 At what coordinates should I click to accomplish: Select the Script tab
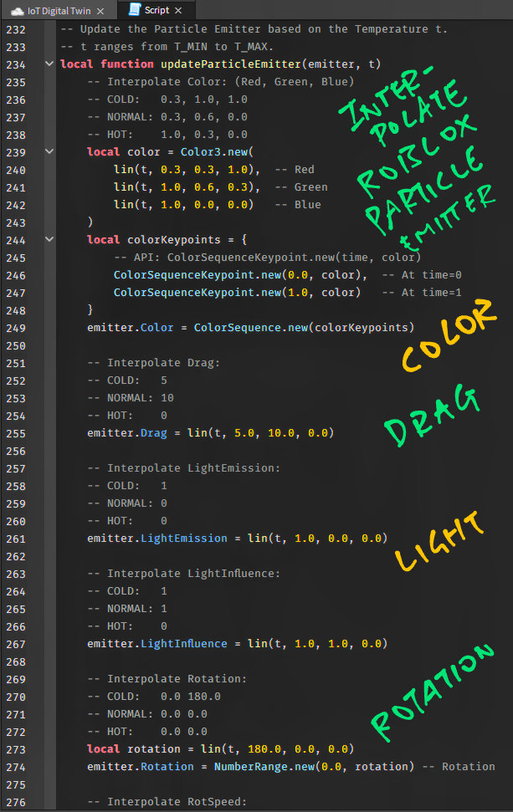pos(156,10)
